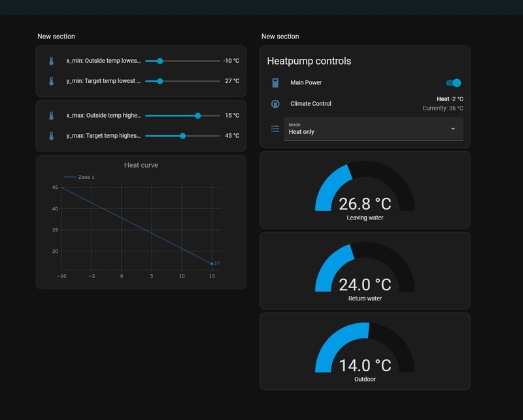The height and width of the screenshot is (420, 523).
Task: Open the Outdoor temperature gauge card
Action: tap(365, 351)
